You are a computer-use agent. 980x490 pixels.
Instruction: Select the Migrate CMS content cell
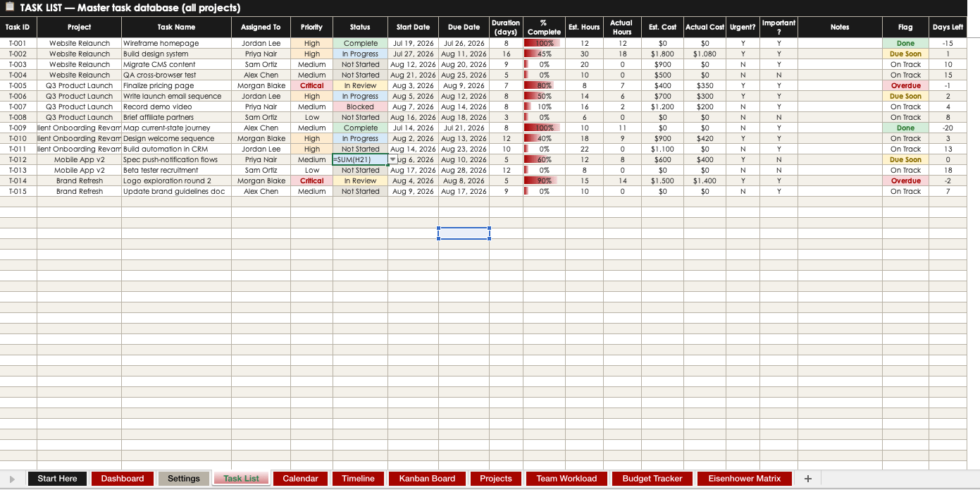tap(176, 65)
